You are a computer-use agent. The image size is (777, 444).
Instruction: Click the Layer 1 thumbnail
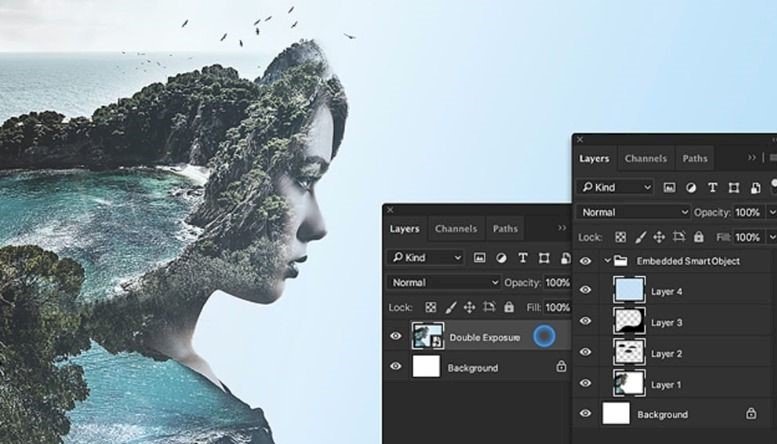coord(627,384)
